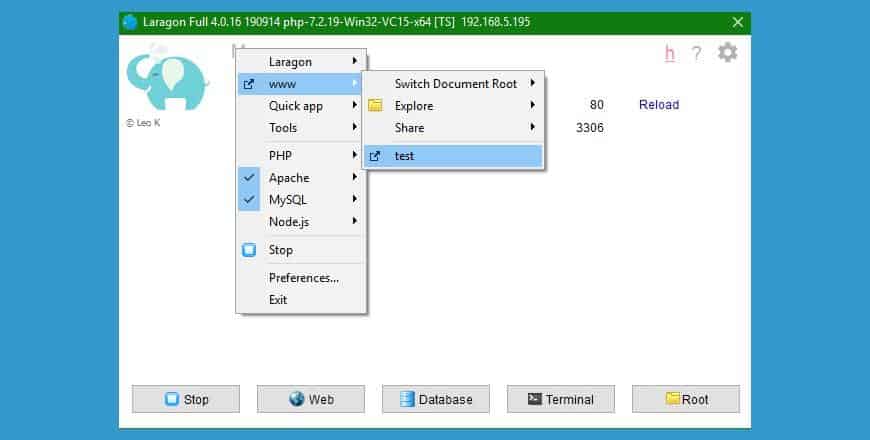Click the folder icon beside Explore
The height and width of the screenshot is (440, 870).
375,105
